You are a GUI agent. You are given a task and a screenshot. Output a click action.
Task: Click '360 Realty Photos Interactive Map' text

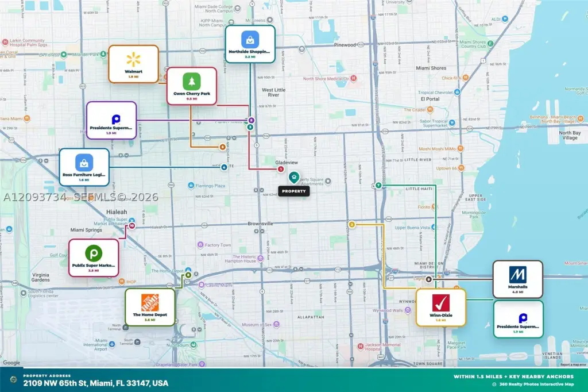(x=536, y=384)
